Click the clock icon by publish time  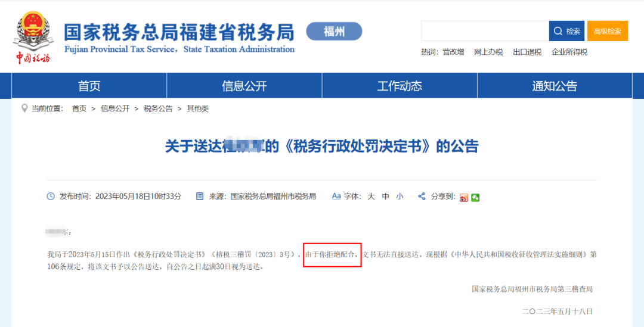tap(51, 196)
